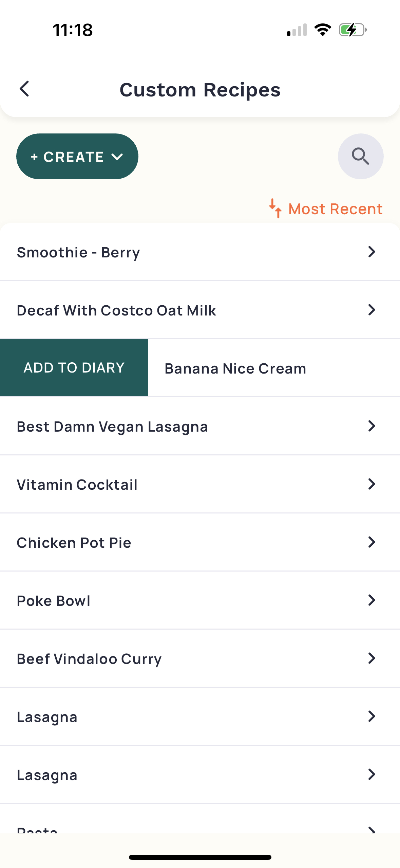
Task: Open the Smoothie - Berry recipe
Action: pos(78,252)
